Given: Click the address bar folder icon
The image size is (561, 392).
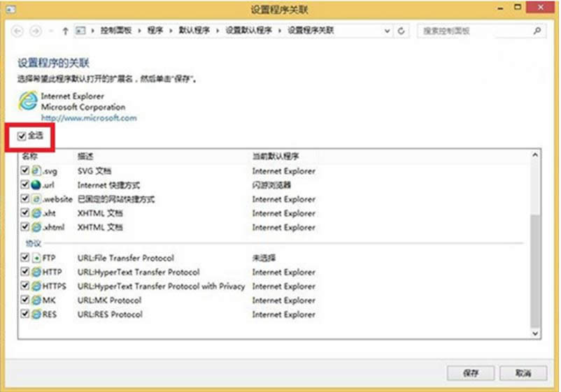Looking at the screenshot, I should point(80,31).
